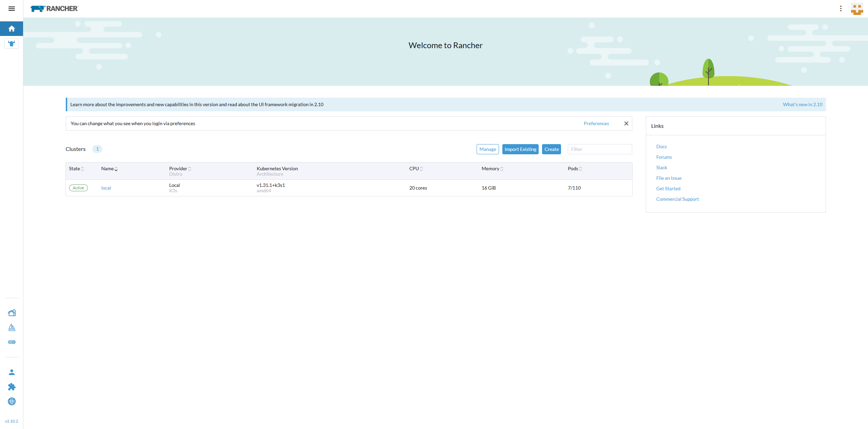Sort clusters by CPU column
868x429 pixels.
[416, 169]
